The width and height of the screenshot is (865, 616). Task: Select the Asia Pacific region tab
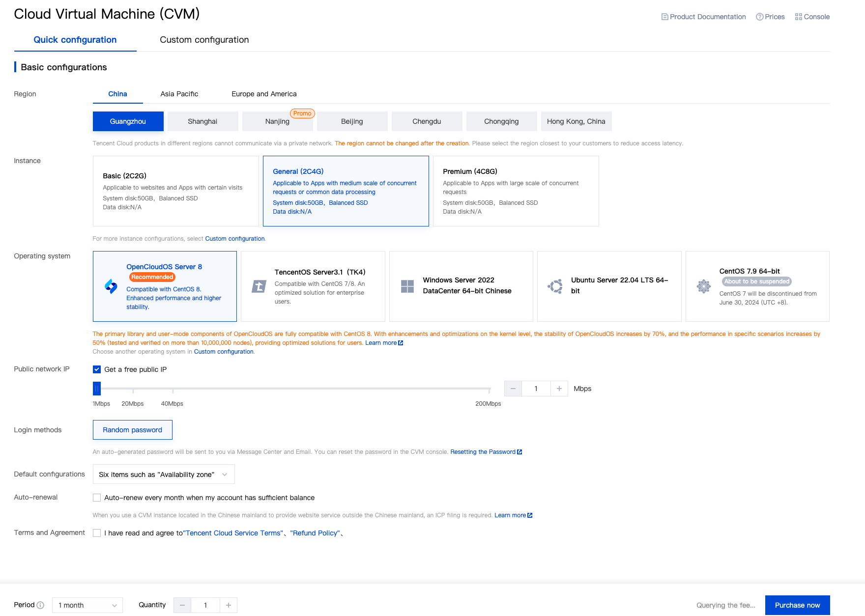[x=179, y=94]
